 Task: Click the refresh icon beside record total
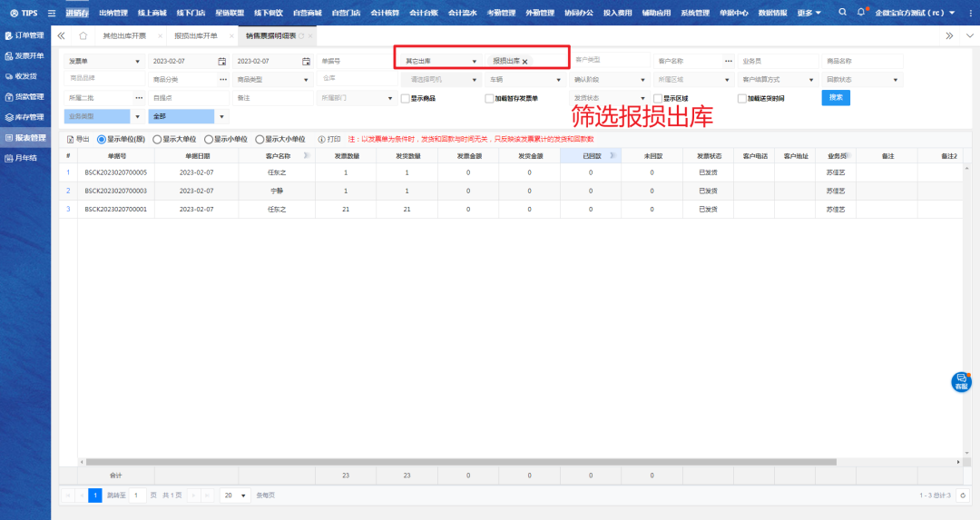pos(961,495)
